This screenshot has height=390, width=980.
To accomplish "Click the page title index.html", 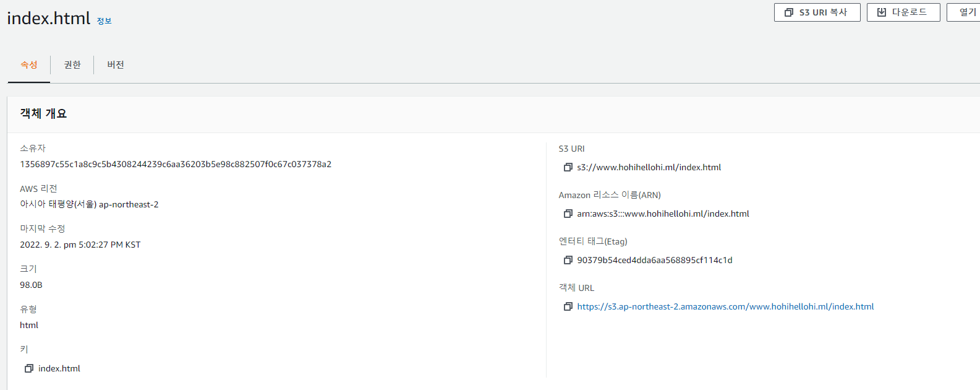I will [x=49, y=18].
